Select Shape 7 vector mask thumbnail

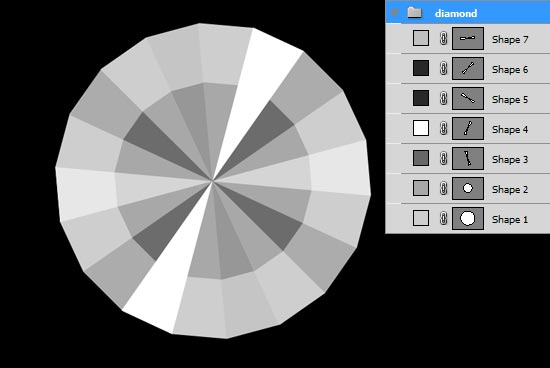[468, 38]
